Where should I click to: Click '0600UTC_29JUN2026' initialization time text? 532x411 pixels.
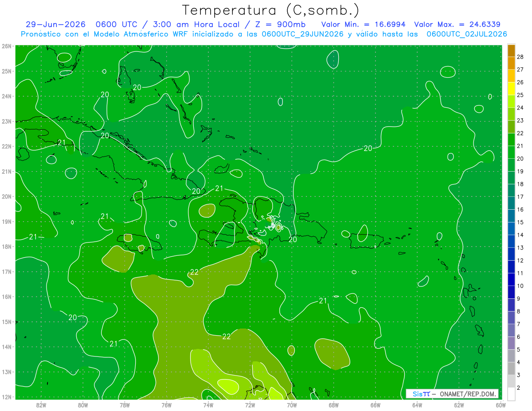(302, 34)
